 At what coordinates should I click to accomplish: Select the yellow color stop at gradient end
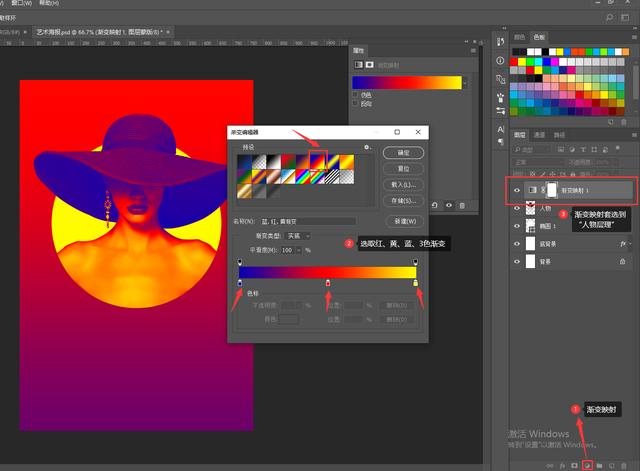(x=416, y=283)
